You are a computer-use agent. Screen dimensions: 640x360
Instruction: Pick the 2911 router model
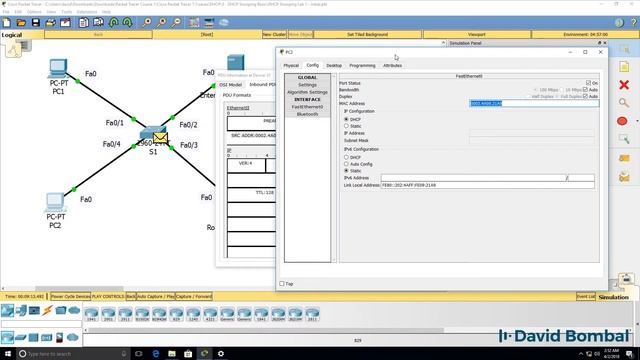pyautogui.click(x=125, y=314)
